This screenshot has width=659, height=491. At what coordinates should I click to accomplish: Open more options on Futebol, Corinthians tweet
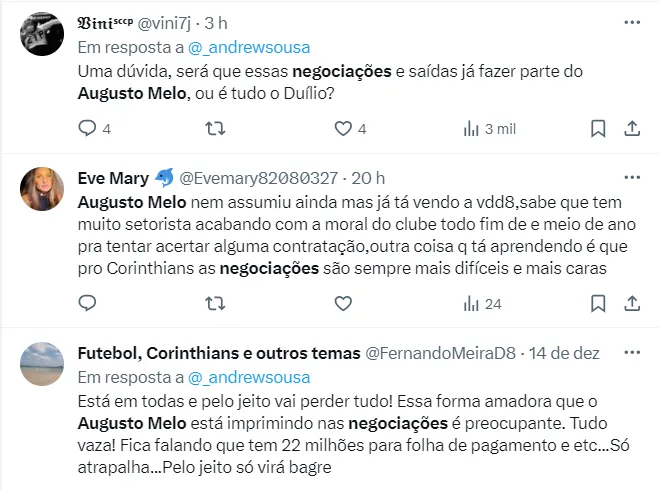tap(632, 351)
